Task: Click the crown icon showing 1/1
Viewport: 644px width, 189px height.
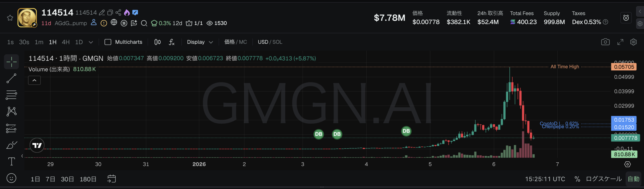Action: [194, 23]
